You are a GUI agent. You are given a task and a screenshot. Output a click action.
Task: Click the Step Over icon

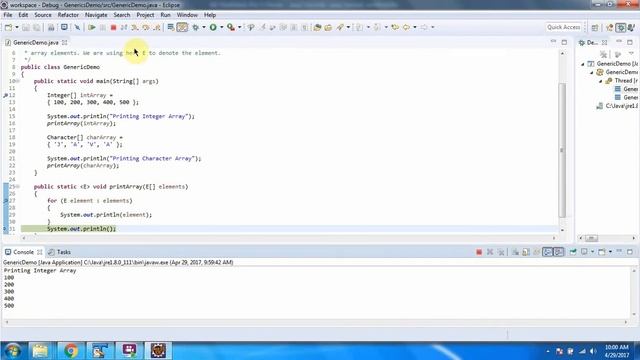point(146,27)
